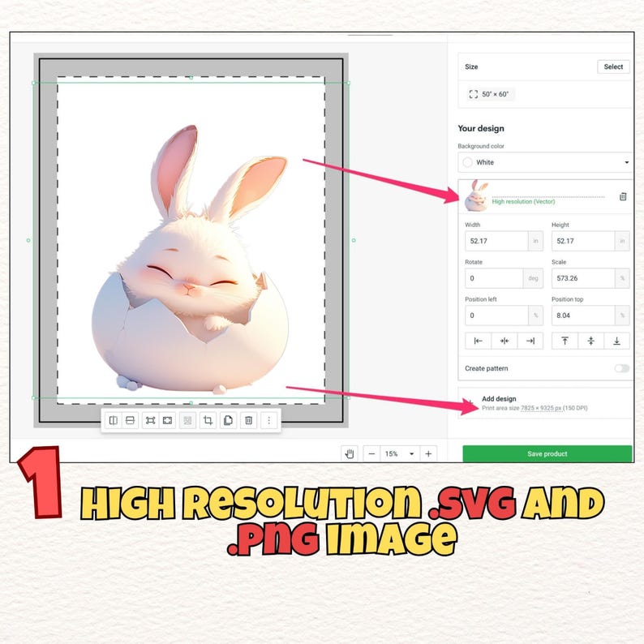Click the bunny design on the canvas
Viewport: 644px width, 644px height.
click(x=190, y=259)
